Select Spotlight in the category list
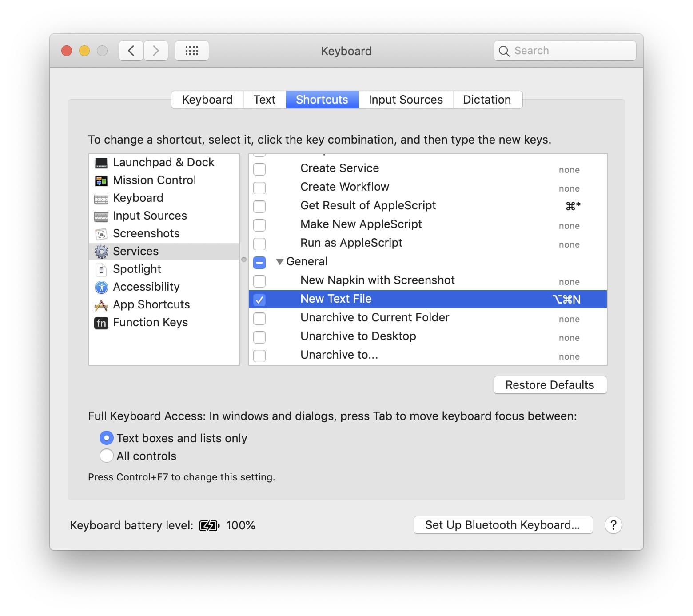The height and width of the screenshot is (616, 693). click(137, 269)
